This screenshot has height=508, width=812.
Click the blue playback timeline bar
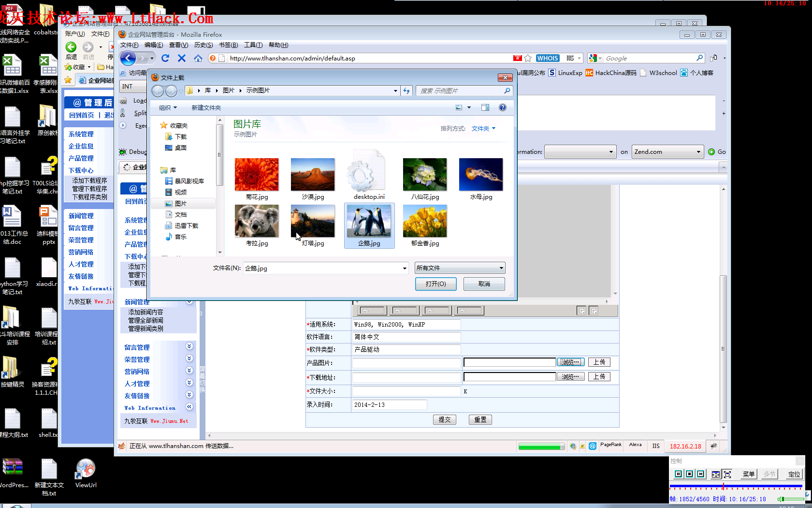[x=736, y=486]
